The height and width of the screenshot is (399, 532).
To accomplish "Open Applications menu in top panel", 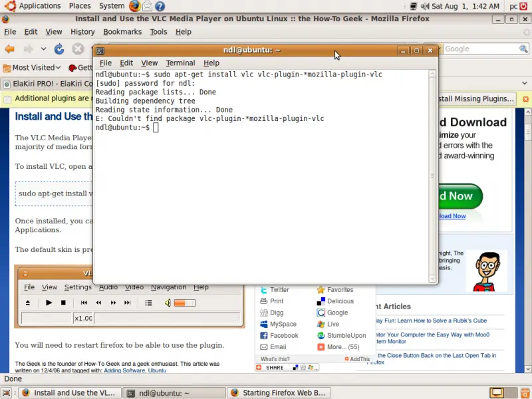I will coord(39,6).
